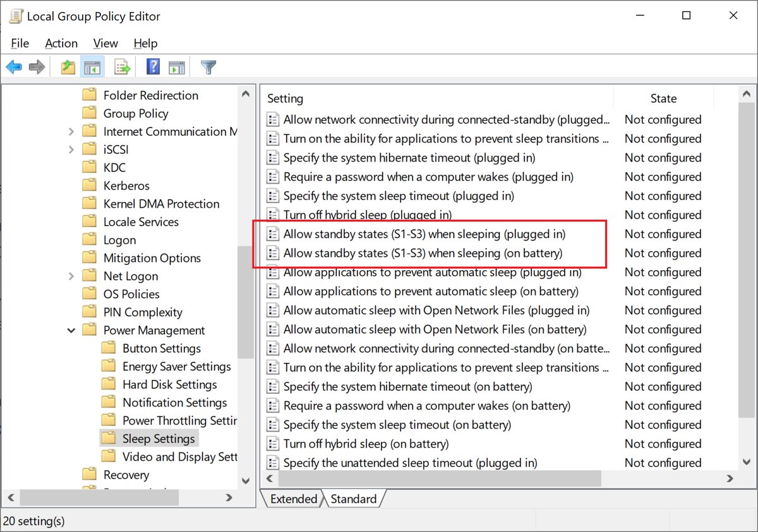758x532 pixels.
Task: Expand the Internet Communication node
Action: [x=71, y=132]
